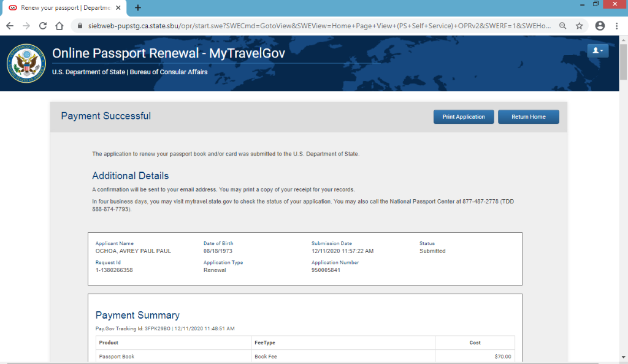Click applicant name OCHOA, AVREY PAUL PAUL

point(133,251)
